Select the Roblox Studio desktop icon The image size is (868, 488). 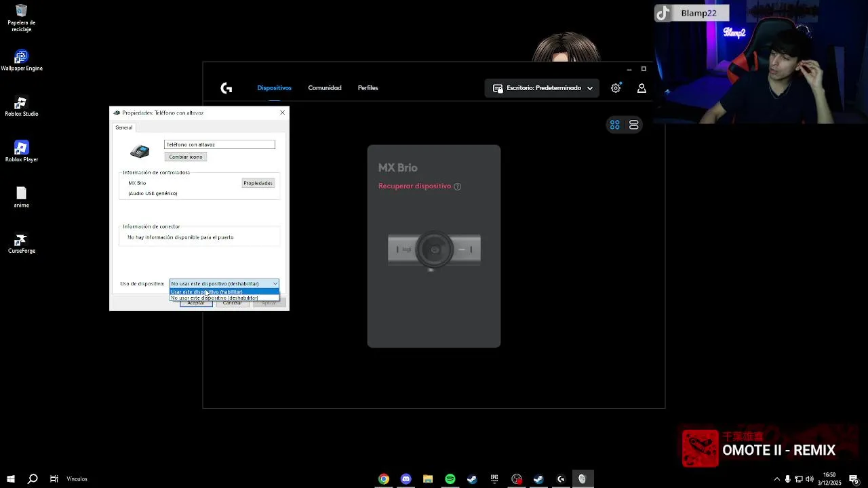coord(22,106)
